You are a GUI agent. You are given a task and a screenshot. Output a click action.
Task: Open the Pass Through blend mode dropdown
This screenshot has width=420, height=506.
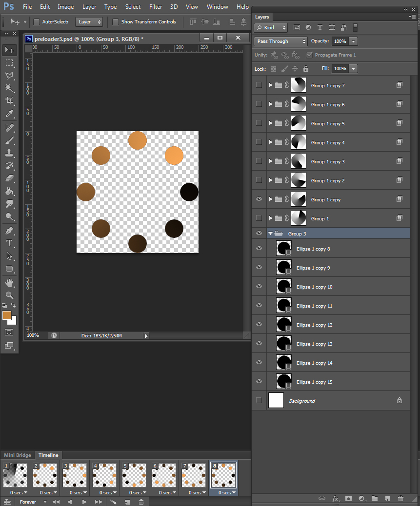(x=280, y=41)
